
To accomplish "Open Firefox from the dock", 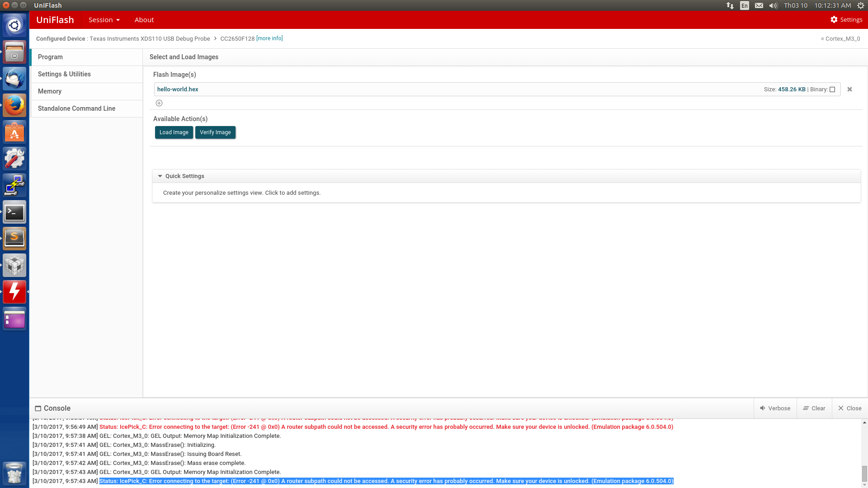I will click(14, 105).
